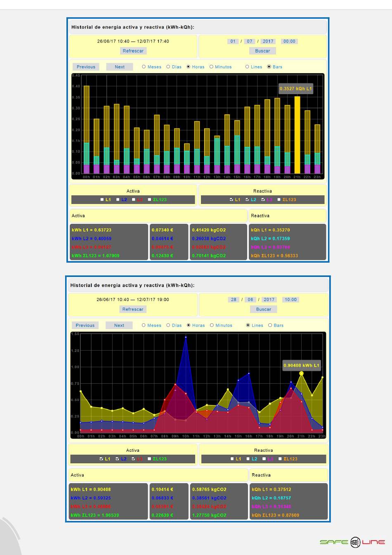
Task: Click day field 28 in line-chart panel
Action: 234,300
